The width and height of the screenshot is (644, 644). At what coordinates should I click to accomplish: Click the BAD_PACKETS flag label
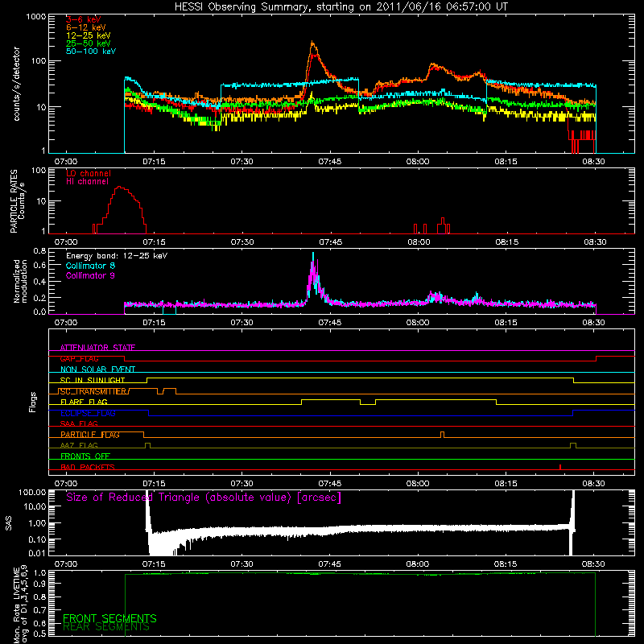coord(88,467)
